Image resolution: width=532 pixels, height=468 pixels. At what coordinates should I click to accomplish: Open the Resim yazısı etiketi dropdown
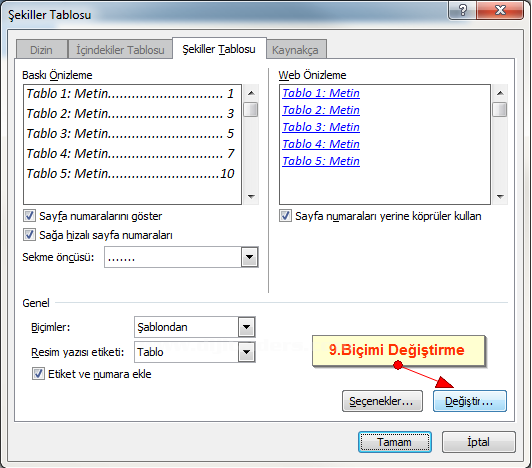point(247,352)
